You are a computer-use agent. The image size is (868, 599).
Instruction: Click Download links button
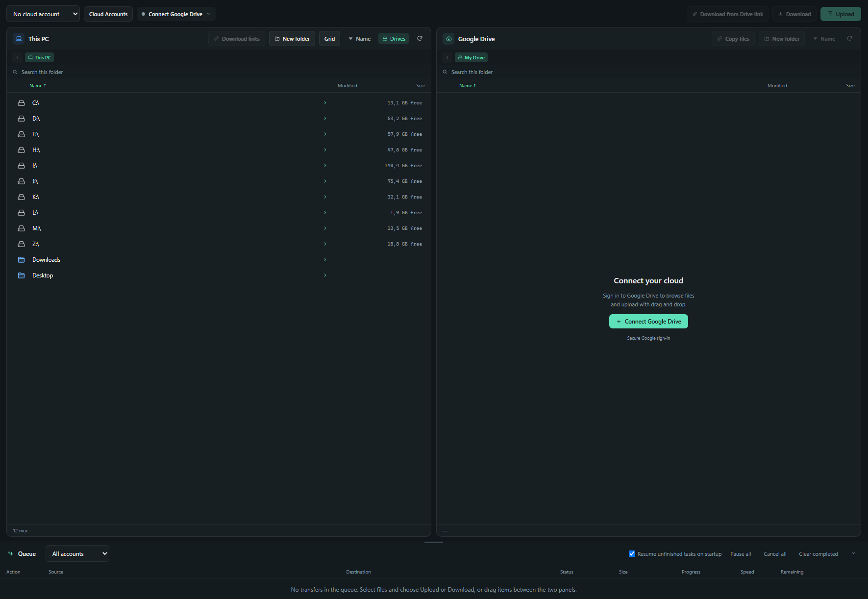coord(237,39)
